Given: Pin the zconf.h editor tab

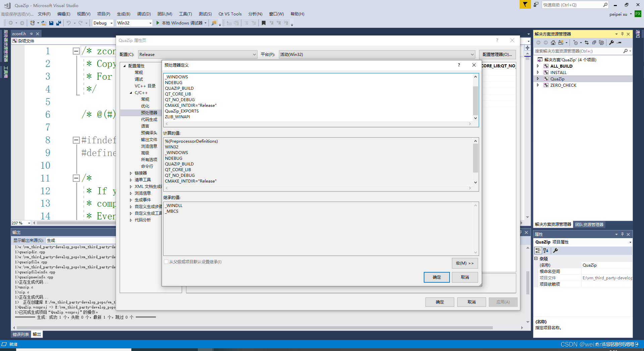Looking at the screenshot, I should click(31, 33).
